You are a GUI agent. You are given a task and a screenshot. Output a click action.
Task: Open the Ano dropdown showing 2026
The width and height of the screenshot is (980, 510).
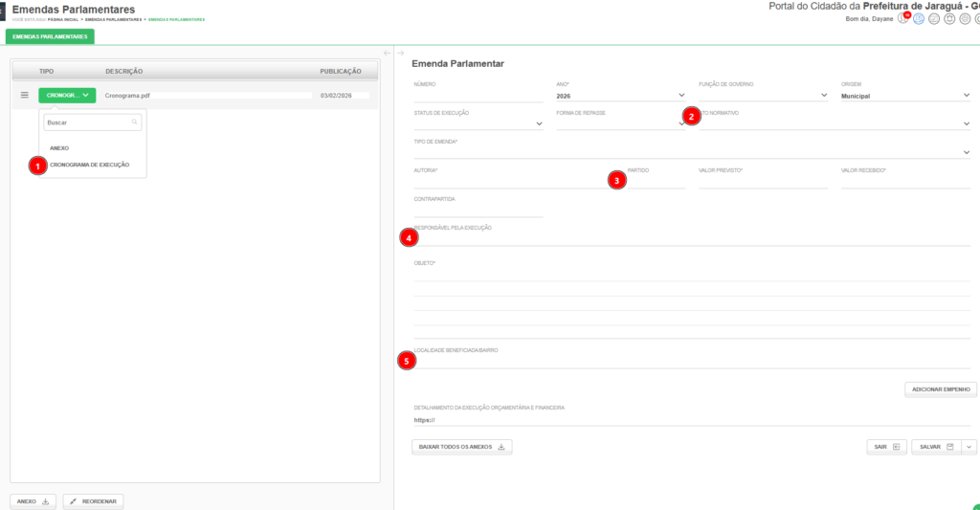[681, 96]
